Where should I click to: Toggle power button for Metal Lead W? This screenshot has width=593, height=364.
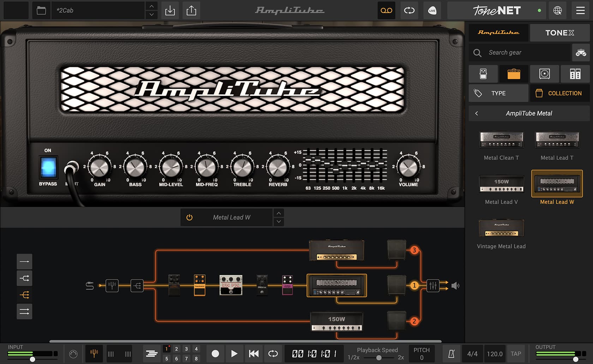(190, 217)
